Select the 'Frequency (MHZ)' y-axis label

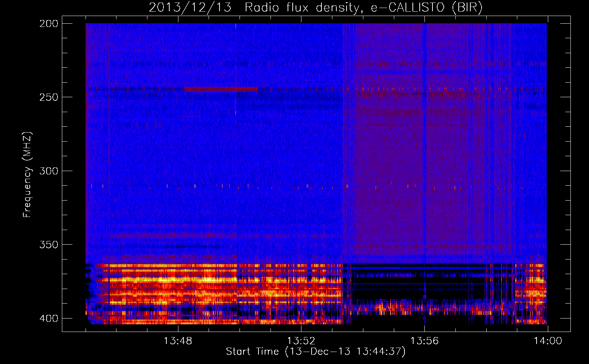click(27, 174)
